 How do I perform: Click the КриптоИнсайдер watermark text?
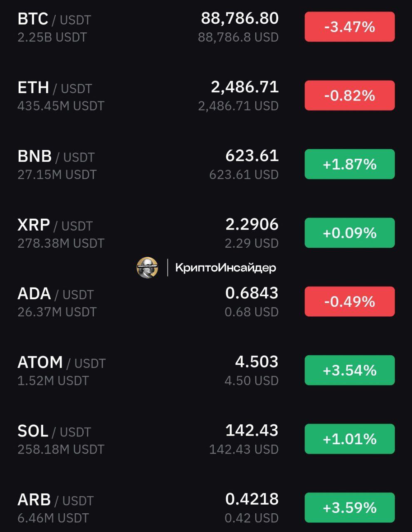tap(226, 268)
